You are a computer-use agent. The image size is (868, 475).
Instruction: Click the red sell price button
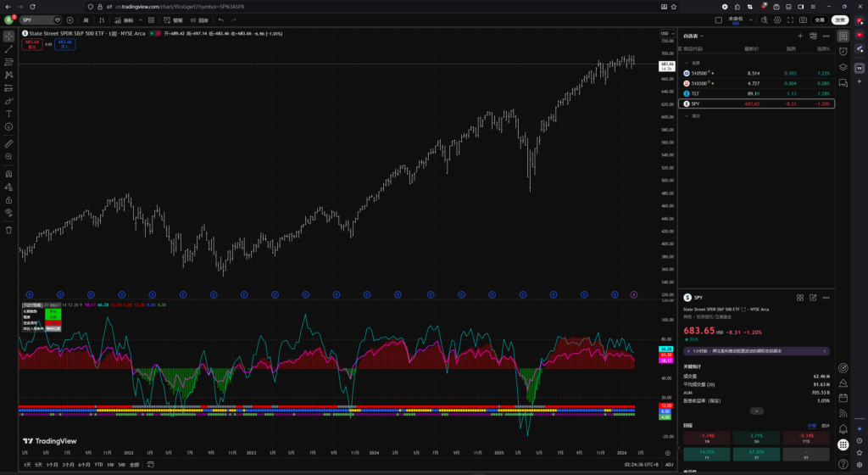click(33, 44)
